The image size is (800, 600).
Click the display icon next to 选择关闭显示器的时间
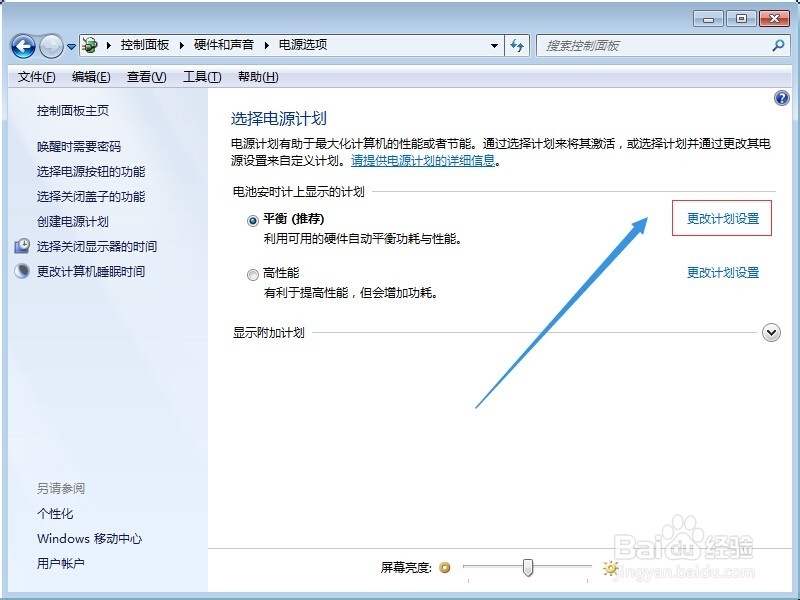[23, 247]
